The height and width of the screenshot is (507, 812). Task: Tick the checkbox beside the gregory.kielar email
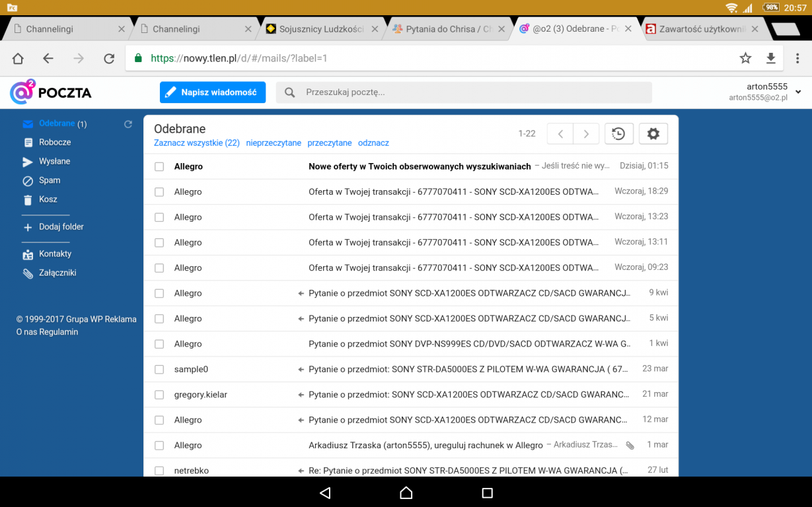[x=159, y=395]
